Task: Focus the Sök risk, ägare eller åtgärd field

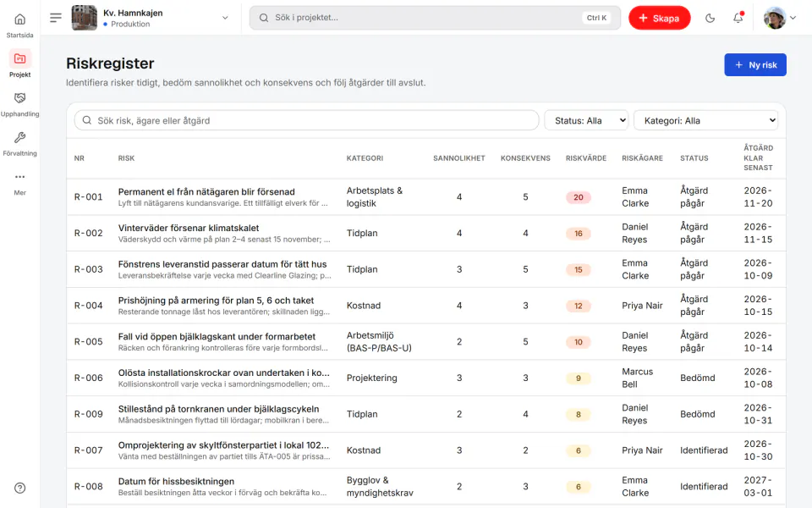Action: (306, 120)
